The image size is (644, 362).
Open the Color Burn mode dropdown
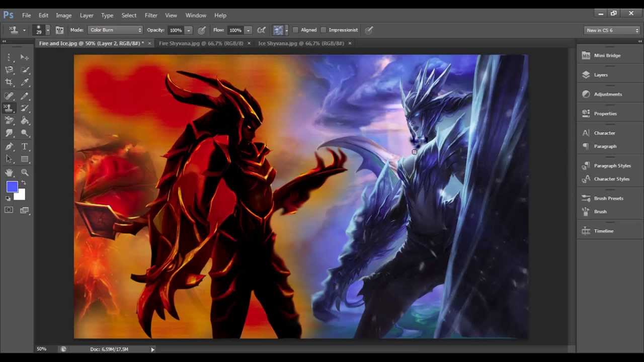point(116,30)
